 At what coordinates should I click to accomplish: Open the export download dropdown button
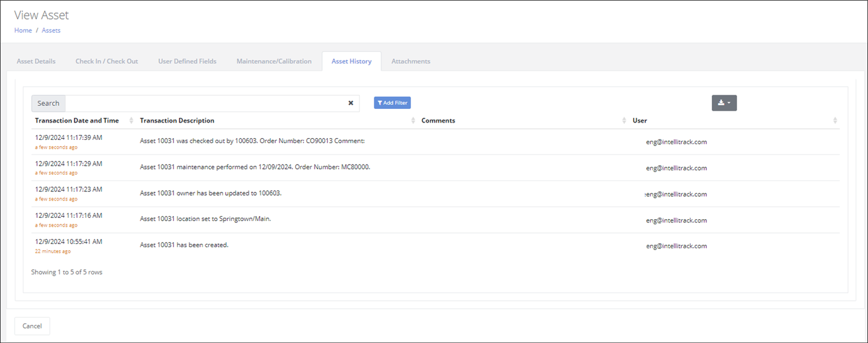724,103
